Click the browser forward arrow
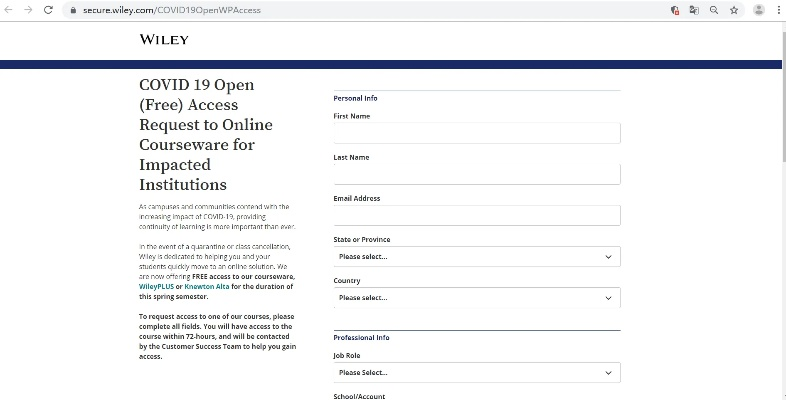Viewport: 786px width, 400px height. 28,10
